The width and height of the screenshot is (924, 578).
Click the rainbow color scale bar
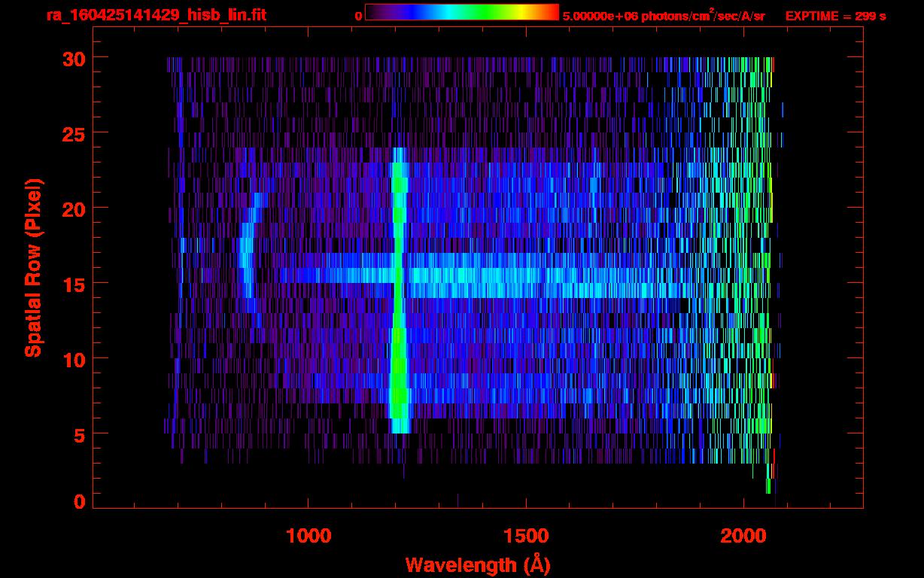coord(461,13)
